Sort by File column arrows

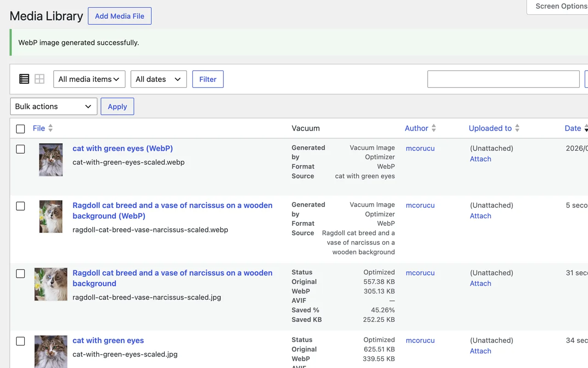coord(51,128)
